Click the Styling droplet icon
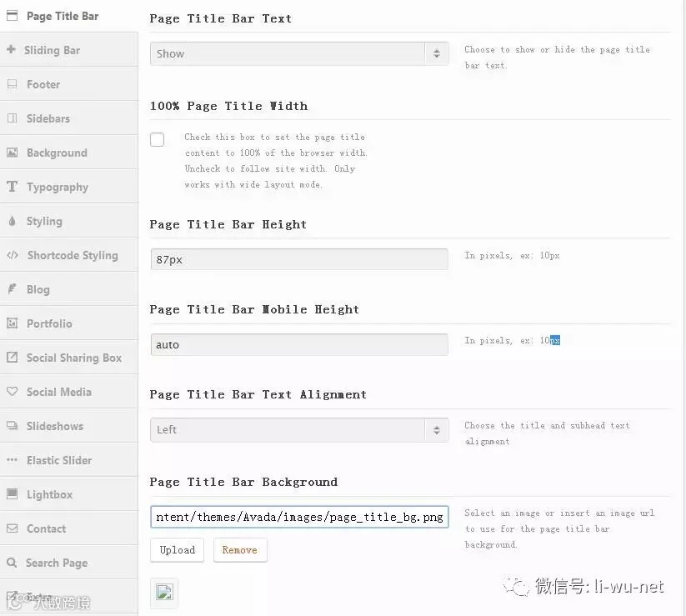686x616 pixels. (x=12, y=221)
